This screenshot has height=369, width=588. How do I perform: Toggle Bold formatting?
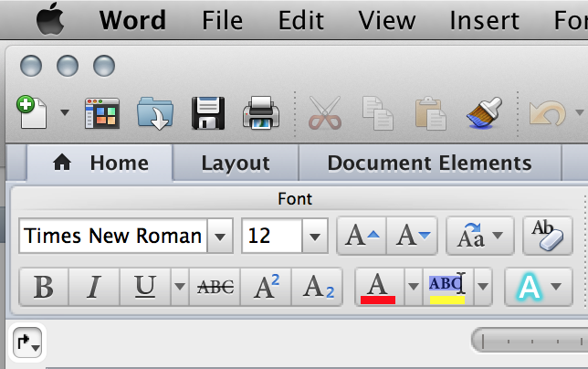point(44,287)
